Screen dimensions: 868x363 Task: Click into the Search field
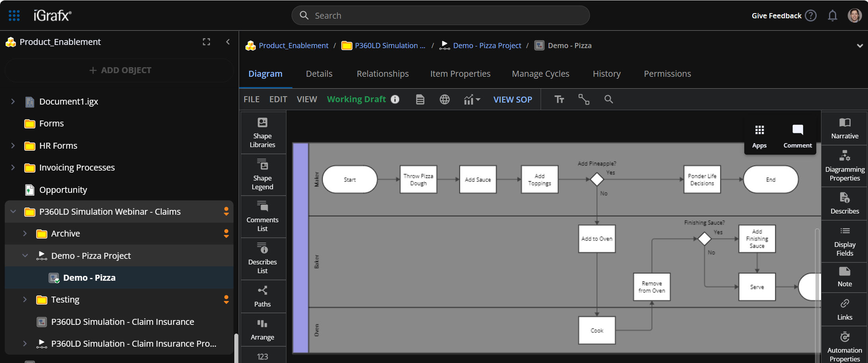[440, 16]
